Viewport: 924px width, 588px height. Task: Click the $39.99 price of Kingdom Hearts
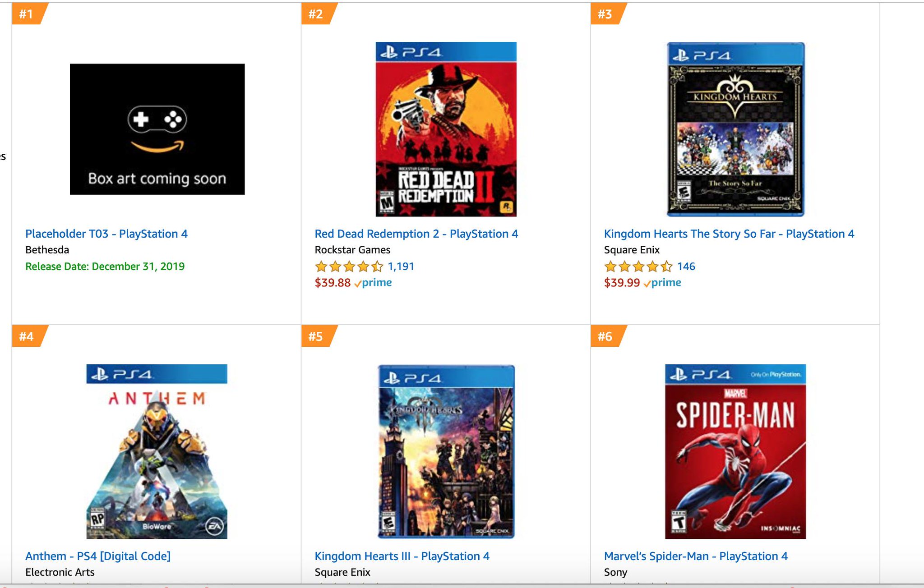pyautogui.click(x=622, y=283)
